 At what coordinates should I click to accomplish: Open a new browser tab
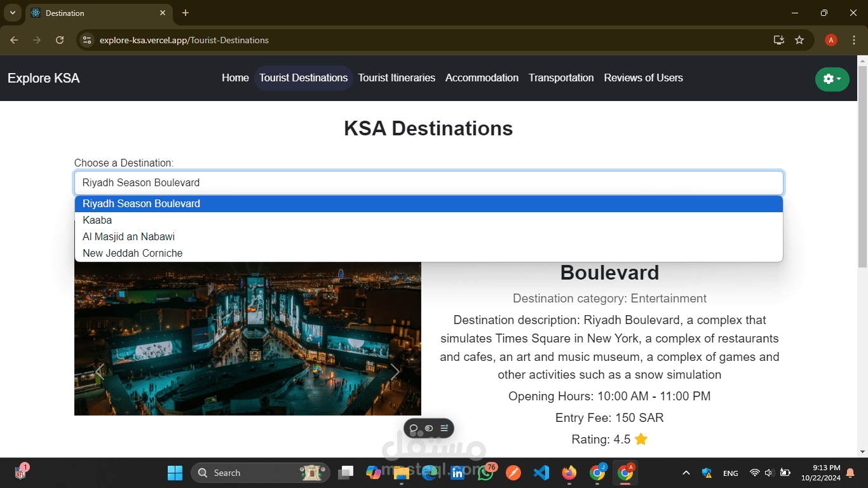(186, 13)
